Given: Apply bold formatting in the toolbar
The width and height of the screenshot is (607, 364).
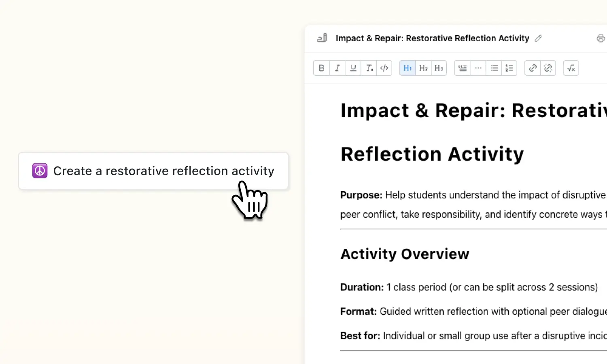Looking at the screenshot, I should point(321,68).
